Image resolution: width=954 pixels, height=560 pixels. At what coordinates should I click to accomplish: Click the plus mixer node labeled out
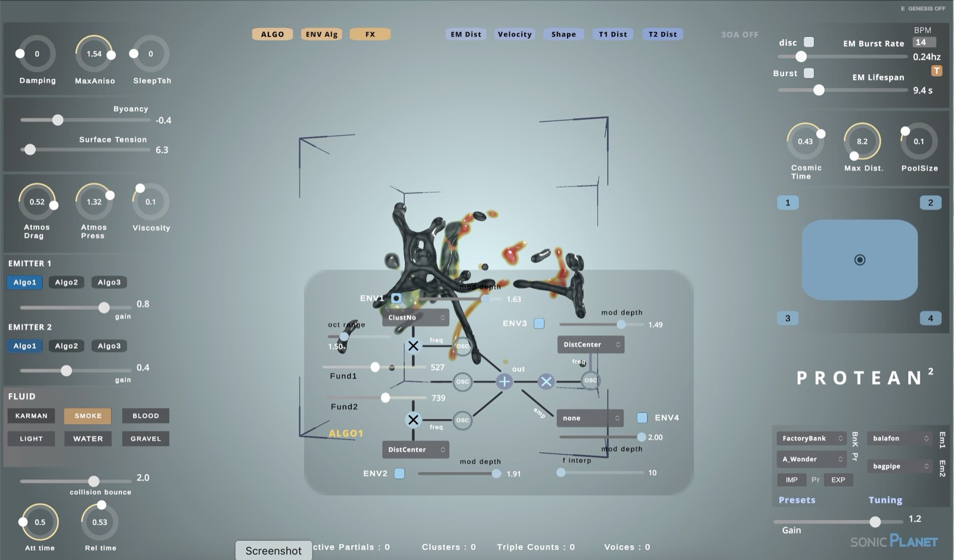pyautogui.click(x=504, y=381)
